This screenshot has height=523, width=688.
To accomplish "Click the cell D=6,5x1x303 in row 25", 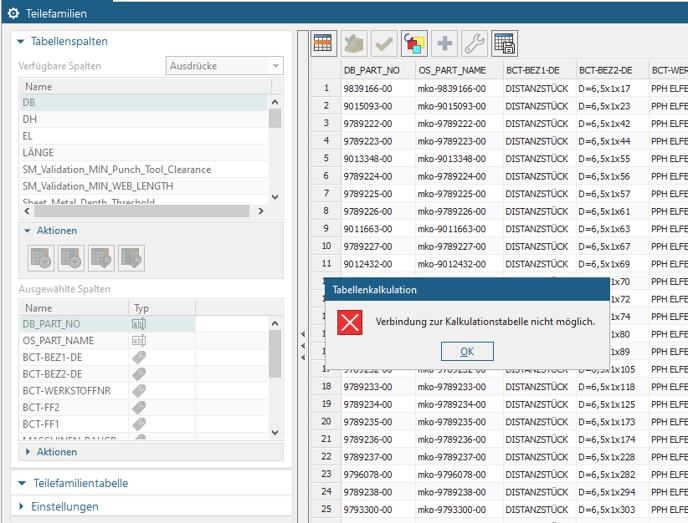I will click(613, 509).
